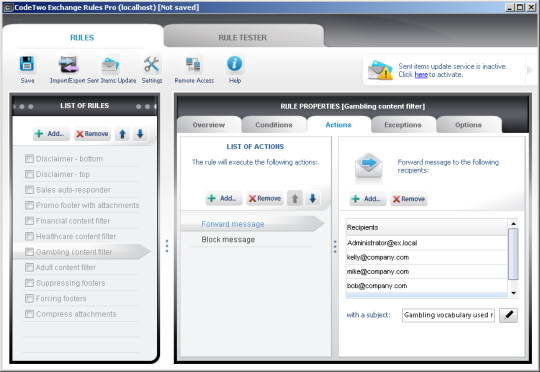The image size is (540, 372).
Task: Select recipient bob@company.com
Action: click(x=426, y=286)
